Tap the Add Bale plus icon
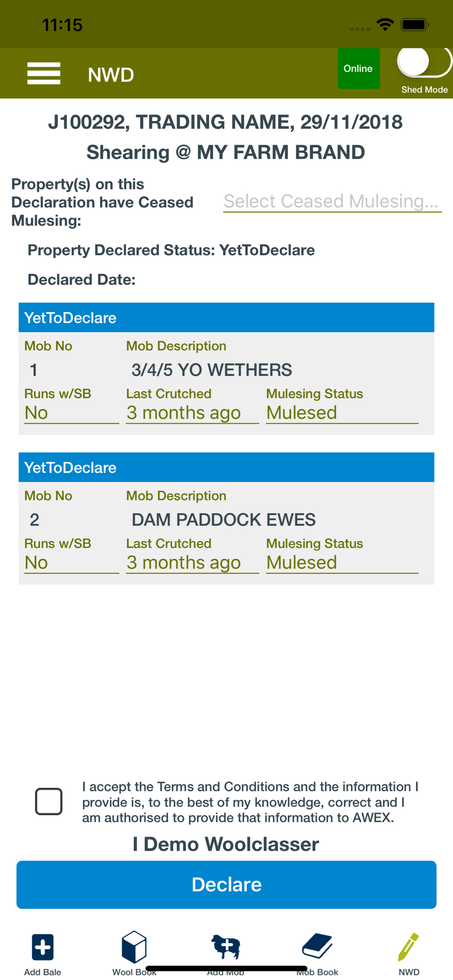This screenshot has height=980, width=453. pos(43,947)
